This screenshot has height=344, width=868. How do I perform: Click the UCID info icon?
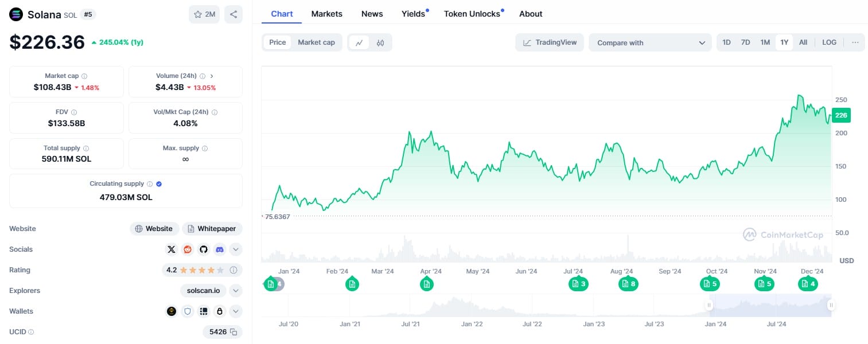click(31, 332)
